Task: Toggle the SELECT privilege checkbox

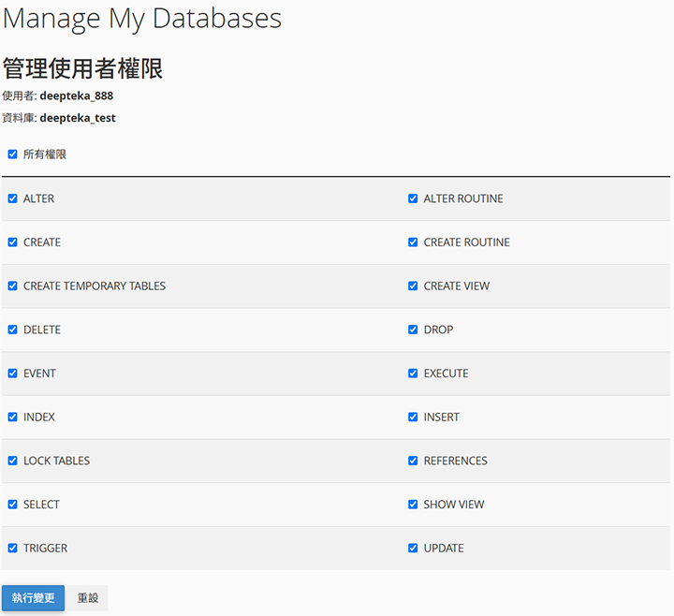Action: pos(13,505)
